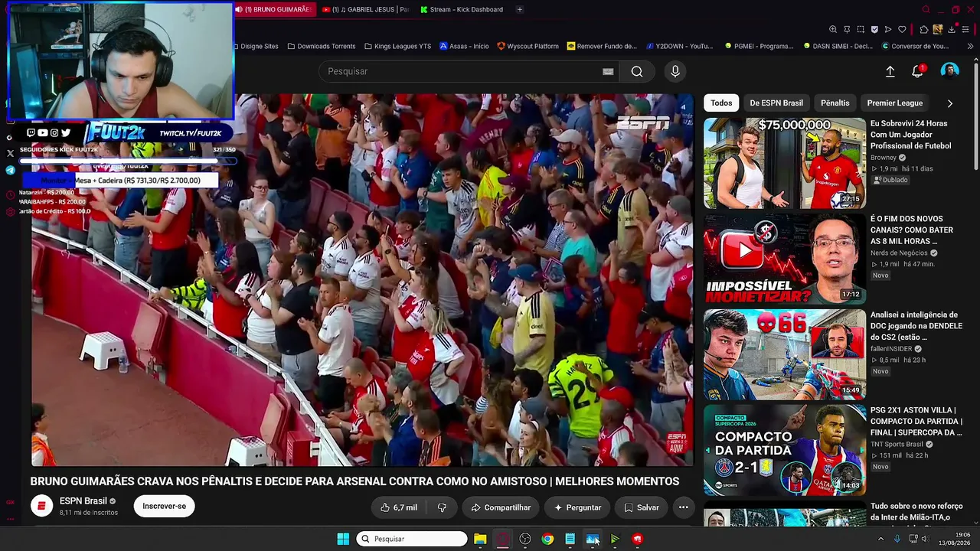Switch to the BRUNO GUIMARÃES browser tab

click(273, 10)
